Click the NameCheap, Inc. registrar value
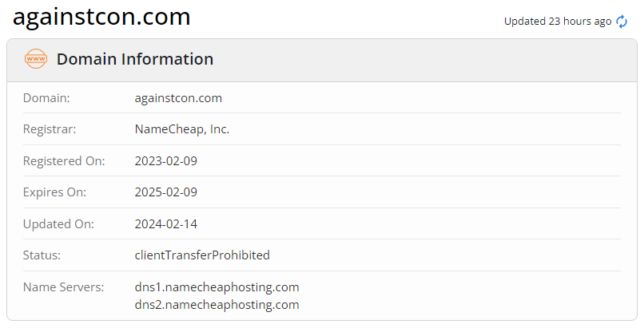This screenshot has height=328, width=644. (182, 129)
